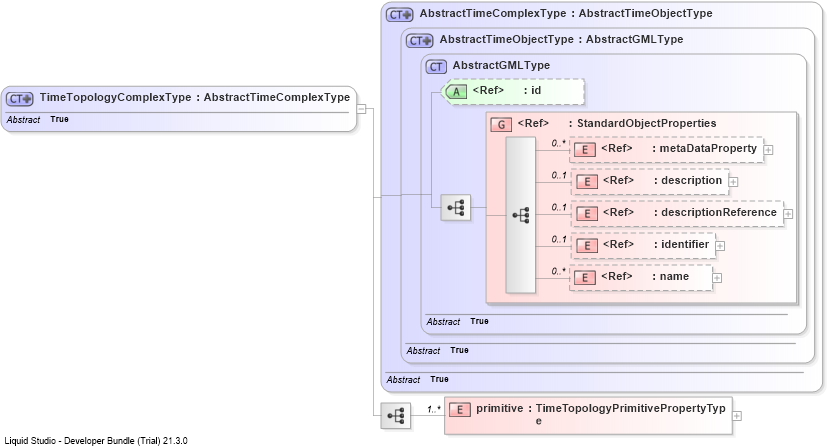Expand the metaDataProperty element

[768, 150]
